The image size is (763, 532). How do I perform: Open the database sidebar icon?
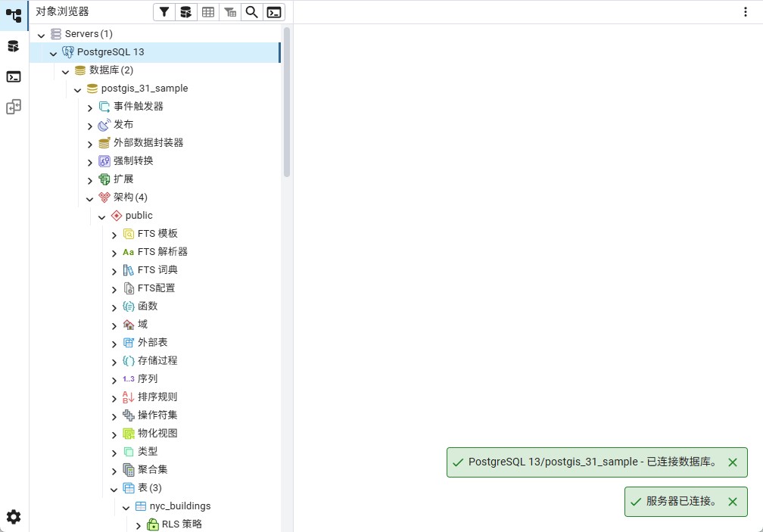point(14,46)
